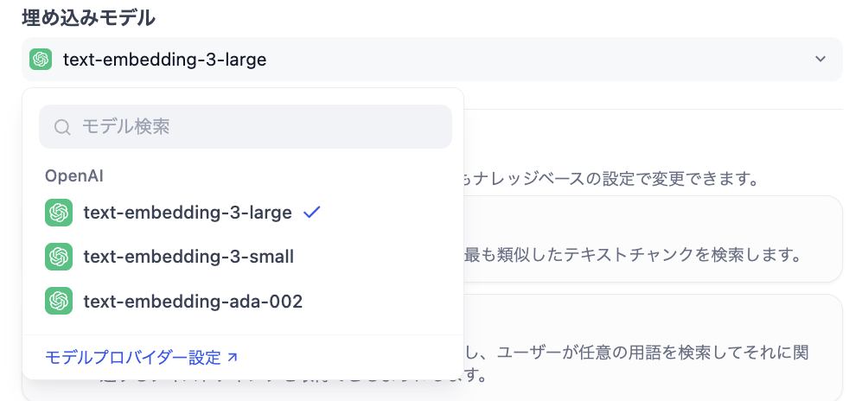Click the chevron arrow of the embedding model selector

820,59
